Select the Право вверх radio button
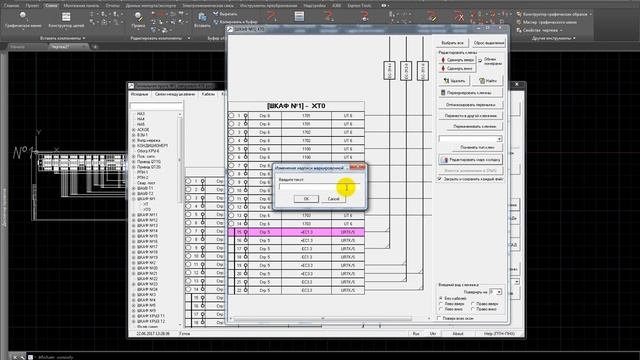Viewport: 640px width, 360px height. click(473, 304)
